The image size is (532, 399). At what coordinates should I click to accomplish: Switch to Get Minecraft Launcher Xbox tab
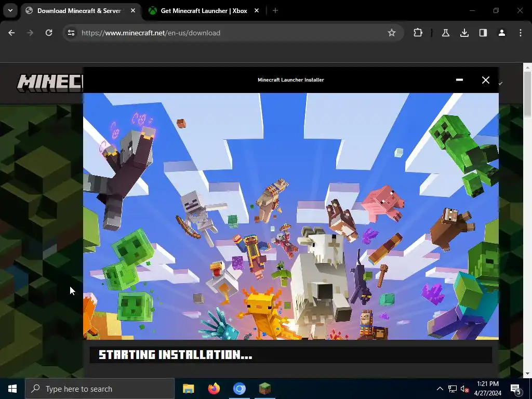pos(204,11)
